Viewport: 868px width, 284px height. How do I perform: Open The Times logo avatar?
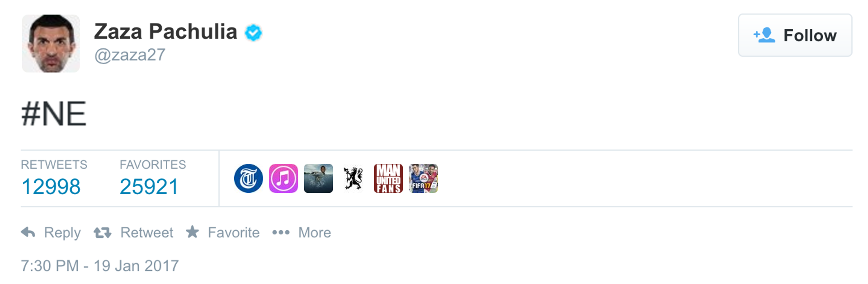248,178
